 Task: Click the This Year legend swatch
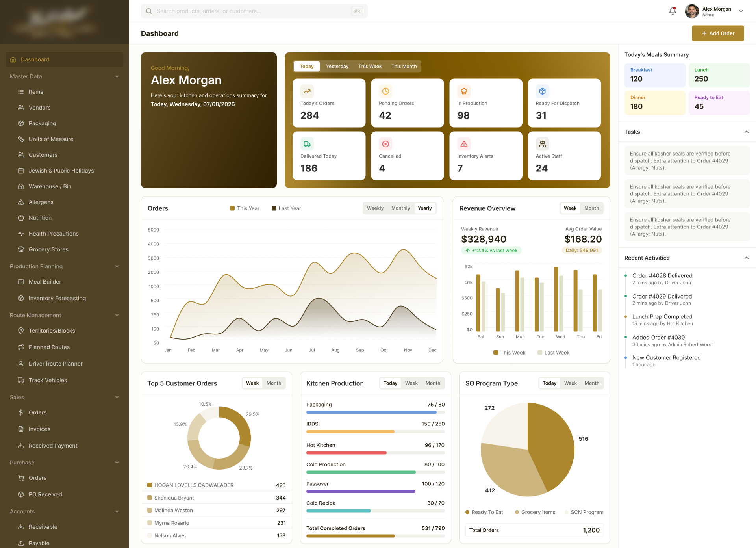tap(232, 208)
